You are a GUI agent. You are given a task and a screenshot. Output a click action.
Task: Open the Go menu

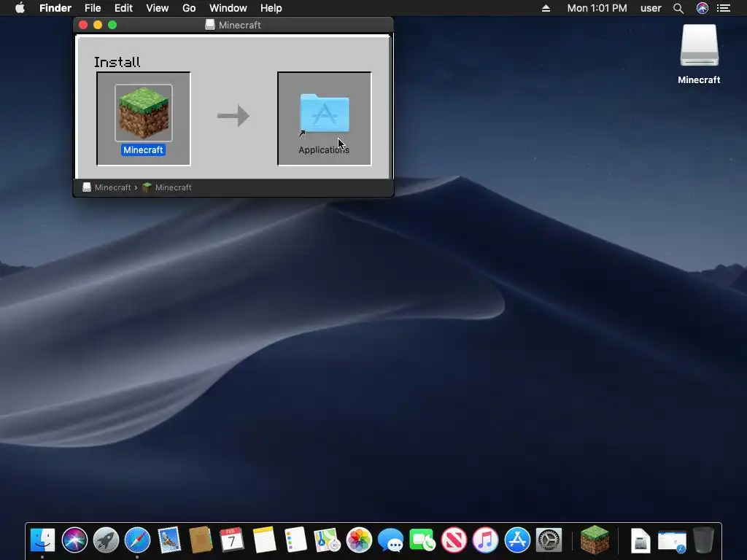pos(189,8)
